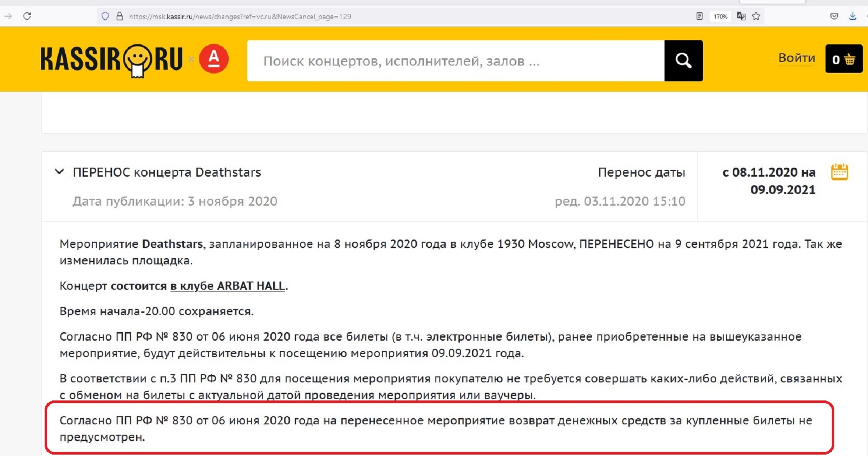868x456 pixels.
Task: Open the browser downloads icon
Action: click(x=853, y=16)
